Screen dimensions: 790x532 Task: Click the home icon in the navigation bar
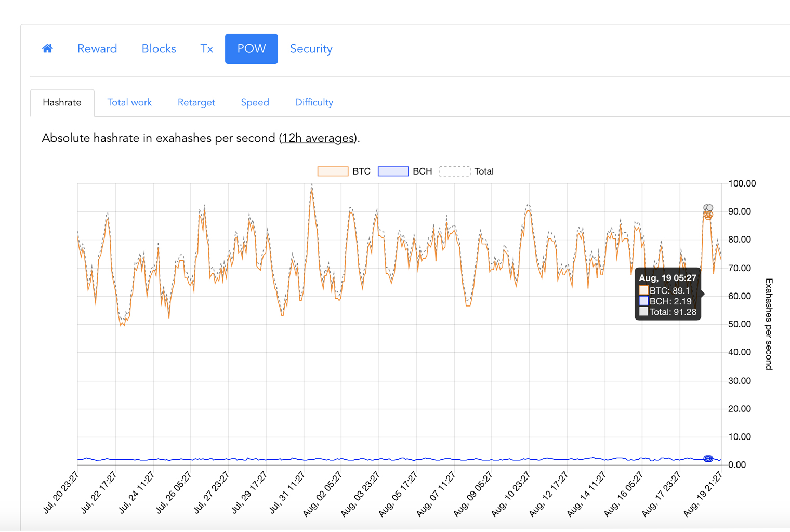[x=47, y=48]
